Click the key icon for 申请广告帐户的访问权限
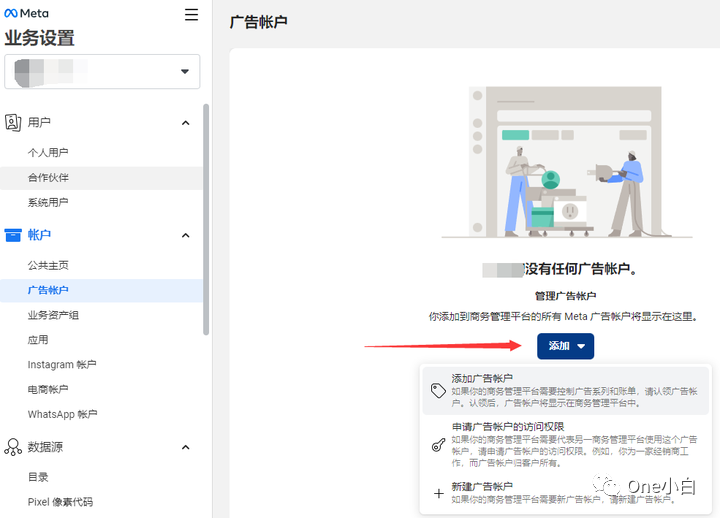Image resolution: width=720 pixels, height=518 pixels. (438, 445)
